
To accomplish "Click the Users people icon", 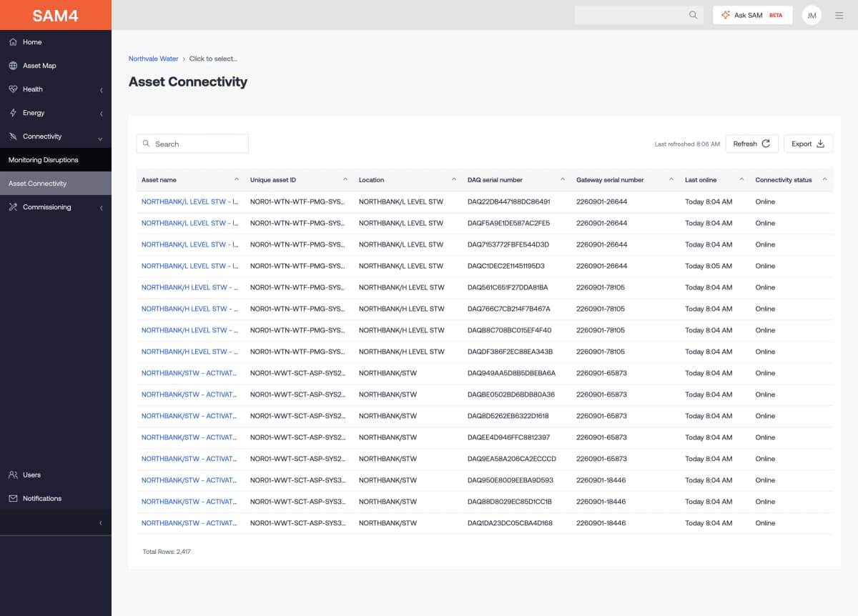I will click(x=13, y=475).
